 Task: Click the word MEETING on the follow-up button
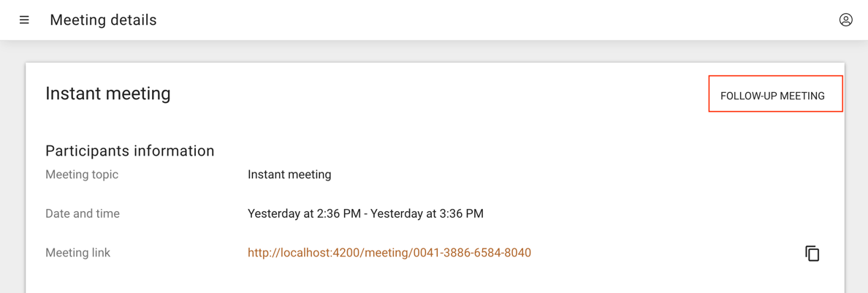click(x=802, y=96)
